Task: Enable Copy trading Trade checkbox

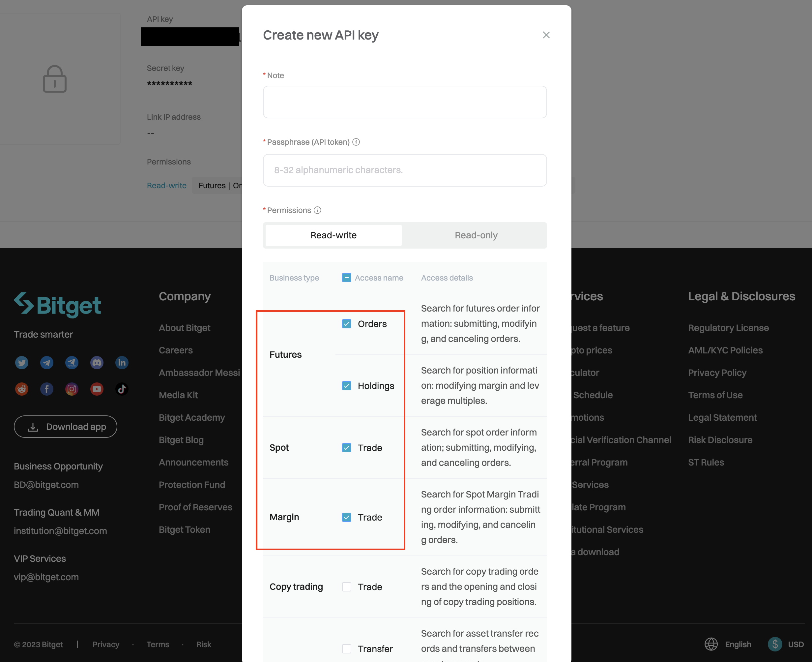Action: 347,587
